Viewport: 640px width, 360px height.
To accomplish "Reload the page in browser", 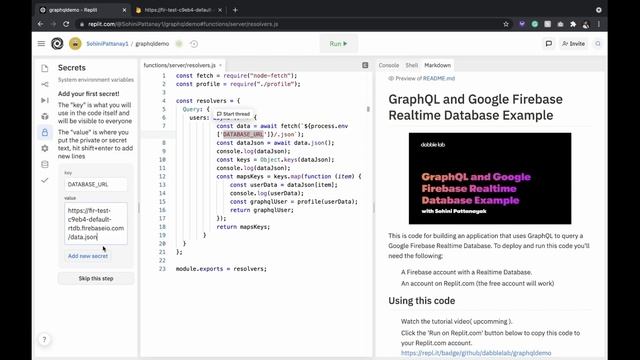I will point(66,24).
